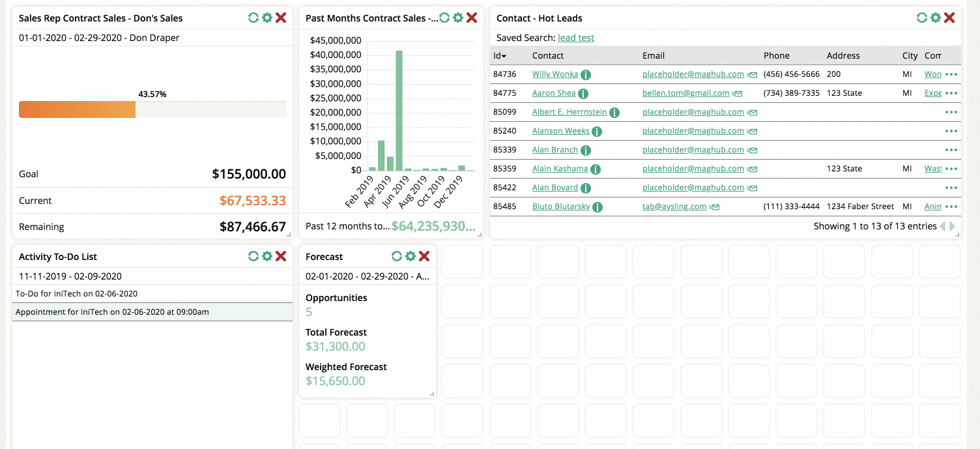Sort table by Phone column header

tap(777, 55)
